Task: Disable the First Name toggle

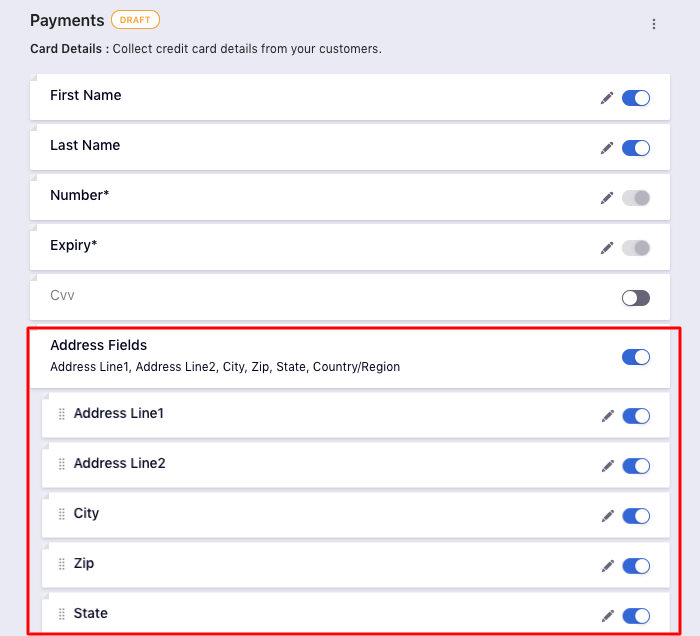Action: 636,98
